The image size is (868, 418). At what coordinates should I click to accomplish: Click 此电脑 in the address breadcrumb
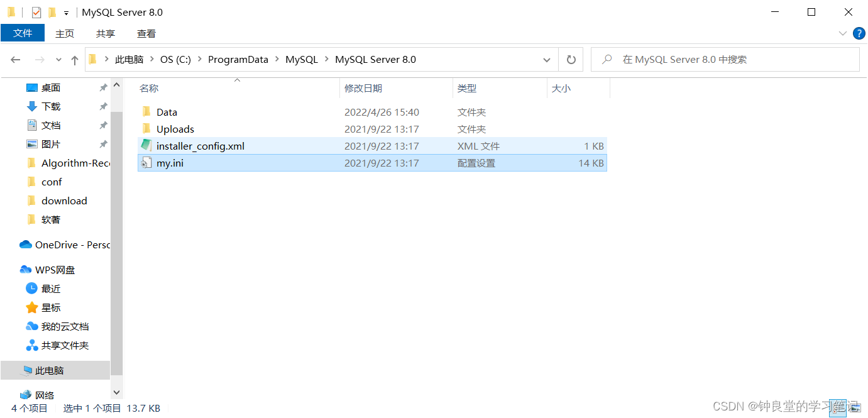tap(129, 60)
